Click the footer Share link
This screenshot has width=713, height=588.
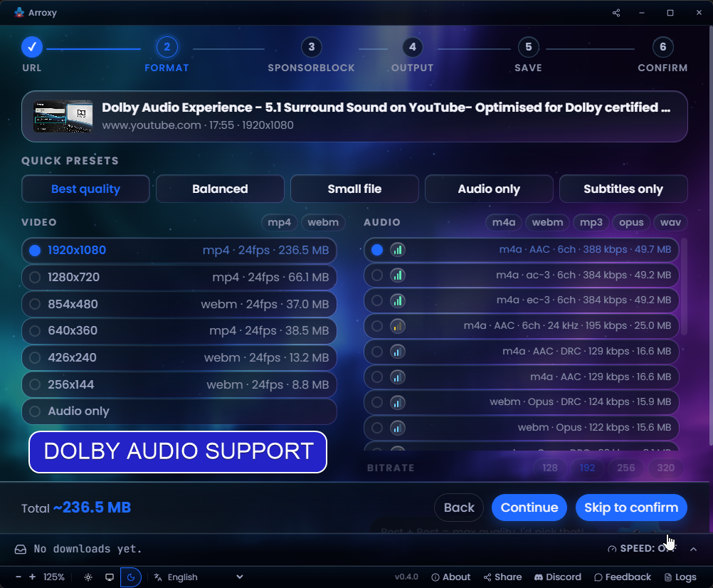point(502,577)
